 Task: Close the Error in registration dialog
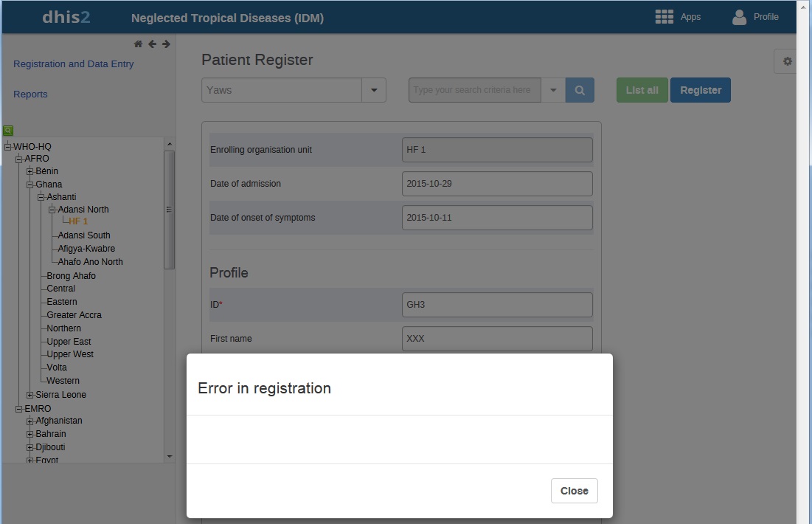point(574,491)
